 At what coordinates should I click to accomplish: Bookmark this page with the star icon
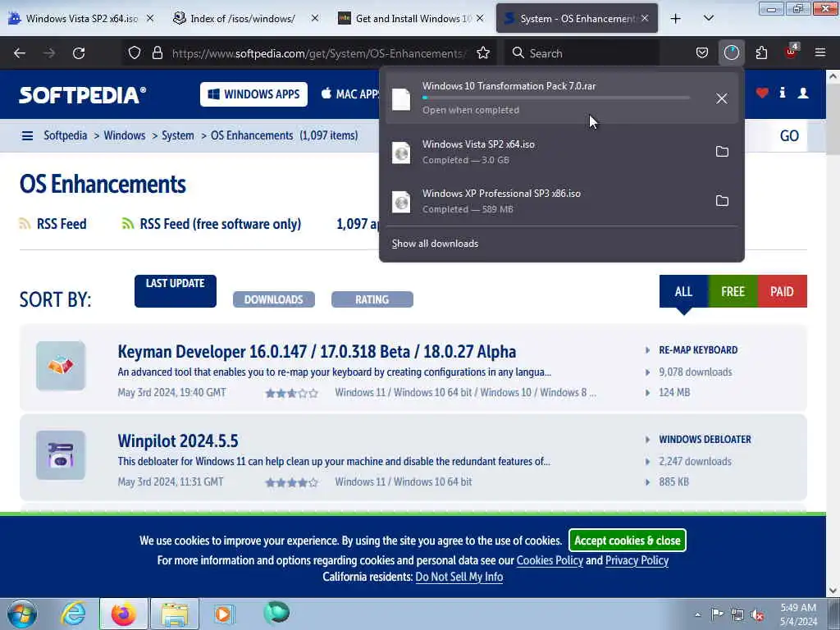tap(483, 53)
